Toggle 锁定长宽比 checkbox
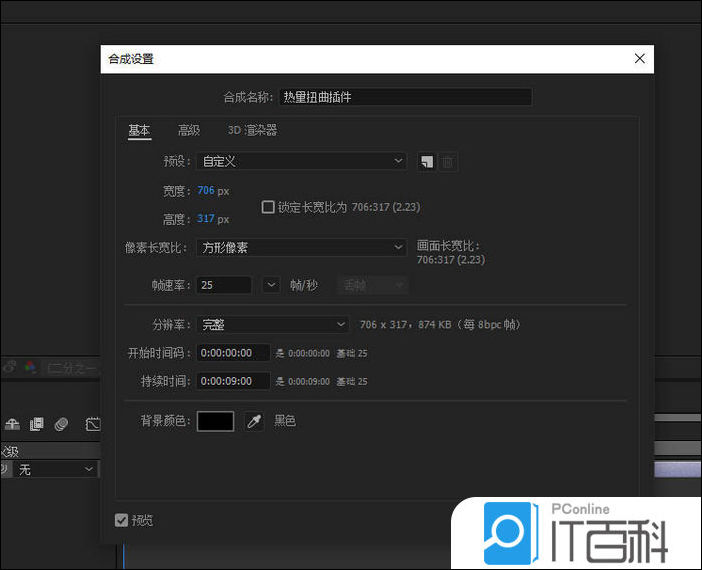The height and width of the screenshot is (570, 702). click(x=268, y=207)
